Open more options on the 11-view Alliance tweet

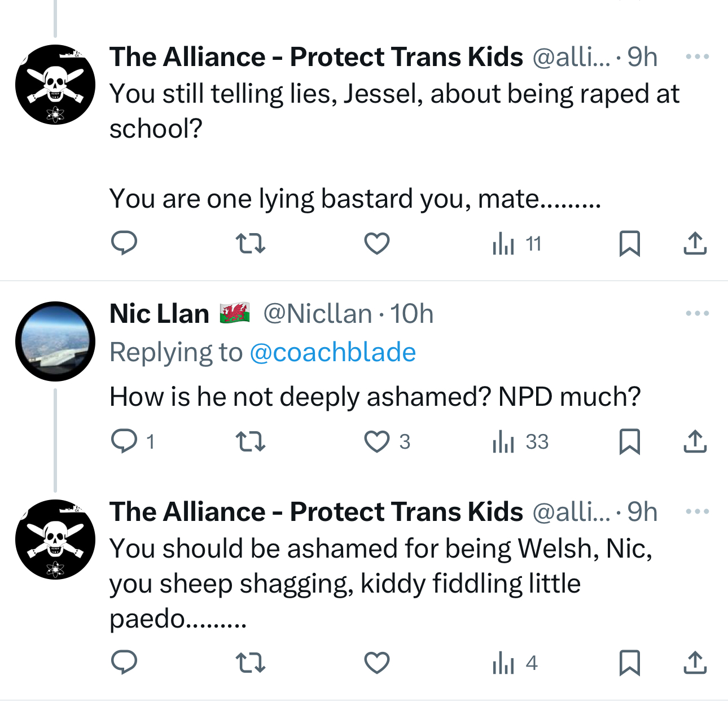[x=697, y=57]
